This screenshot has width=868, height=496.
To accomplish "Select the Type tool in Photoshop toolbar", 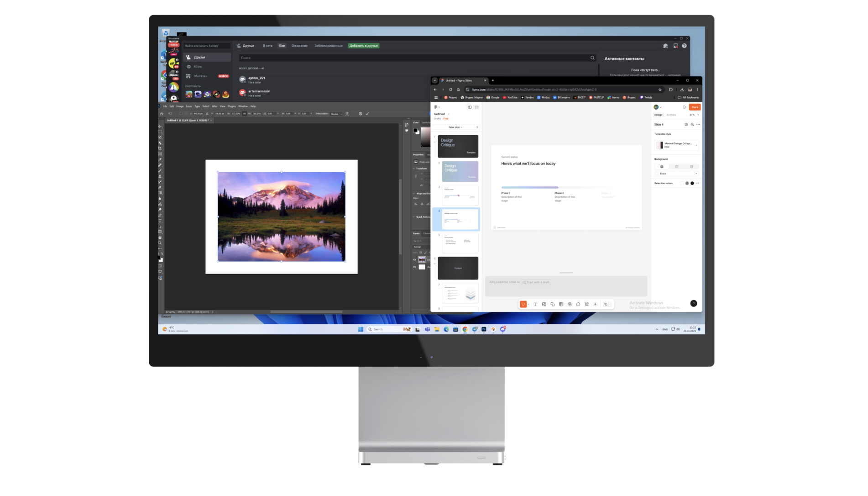I will tap(160, 221).
